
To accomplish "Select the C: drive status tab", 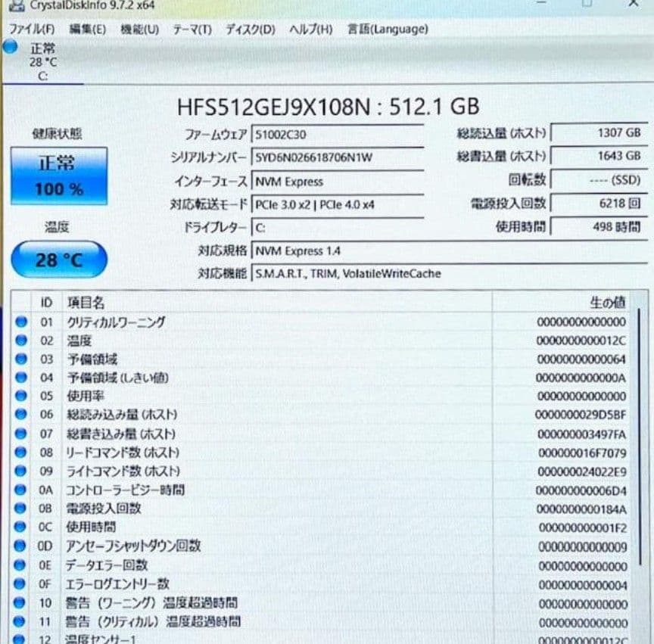I will coord(42,62).
